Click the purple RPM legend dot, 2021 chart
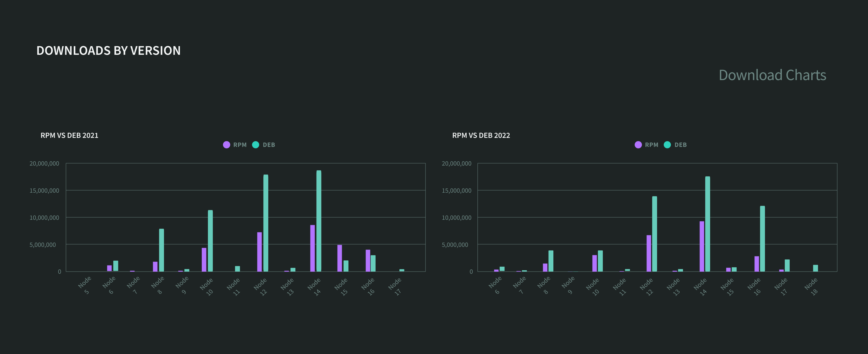Image resolution: width=868 pixels, height=354 pixels. click(x=226, y=145)
